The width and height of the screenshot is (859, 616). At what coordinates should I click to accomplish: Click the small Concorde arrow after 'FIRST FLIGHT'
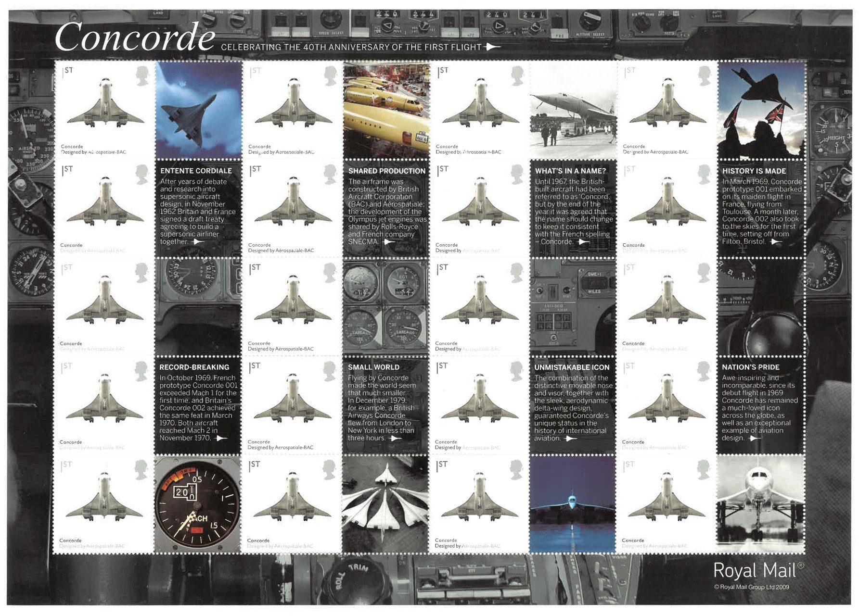(493, 47)
